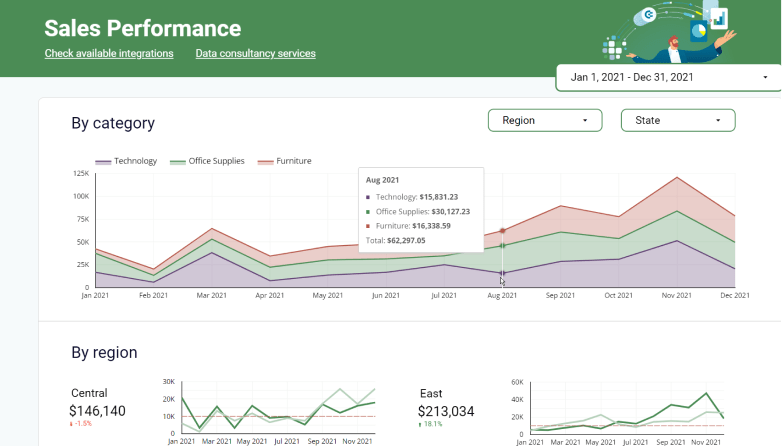Image resolution: width=782 pixels, height=446 pixels.
Task: Open the Check available integrations link
Action: pos(109,53)
